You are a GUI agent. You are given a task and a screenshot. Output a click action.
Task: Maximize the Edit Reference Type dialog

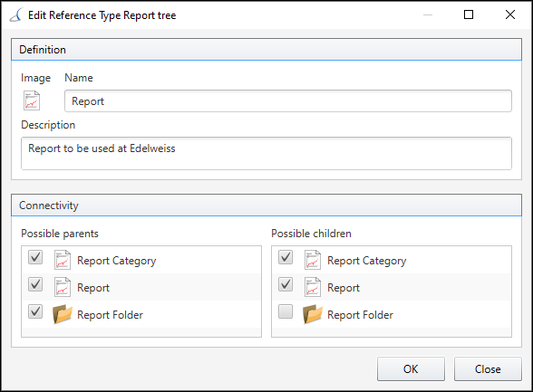[x=469, y=14]
